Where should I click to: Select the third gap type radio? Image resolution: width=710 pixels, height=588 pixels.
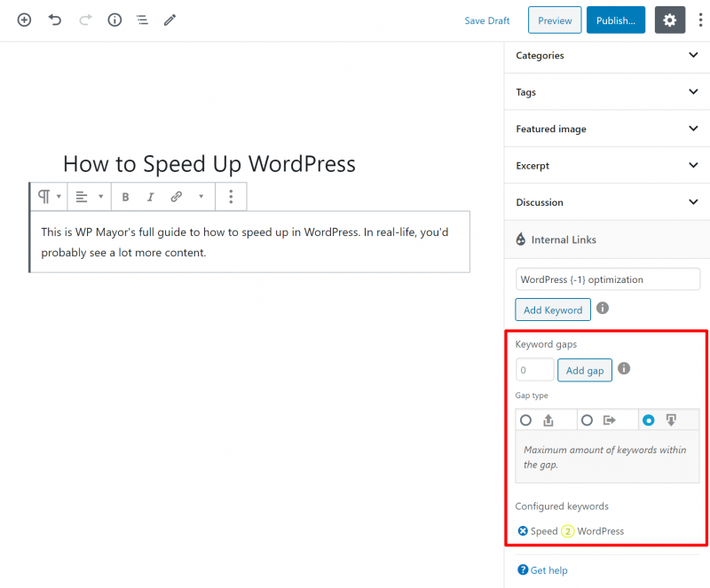tap(649, 420)
